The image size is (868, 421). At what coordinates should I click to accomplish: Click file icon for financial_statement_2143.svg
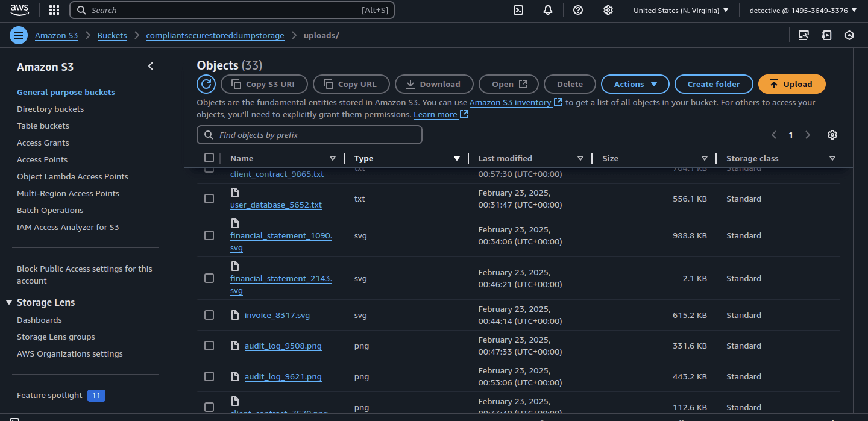tap(235, 266)
